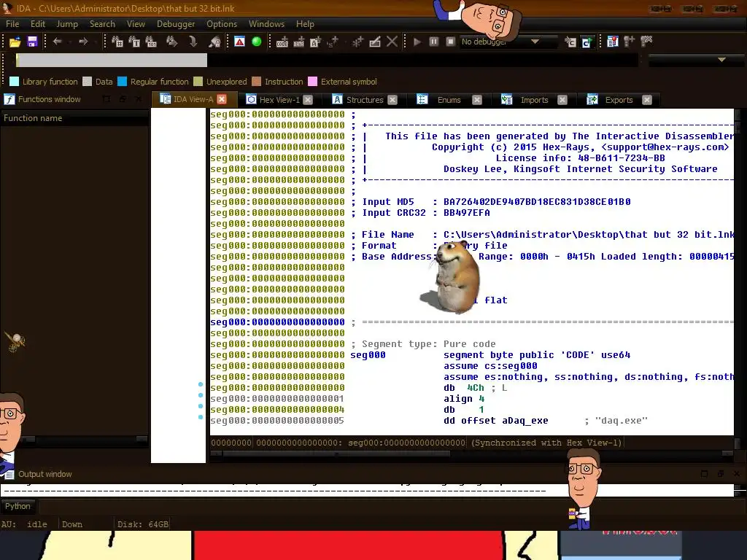
Task: Open the View menu
Action: tap(136, 24)
